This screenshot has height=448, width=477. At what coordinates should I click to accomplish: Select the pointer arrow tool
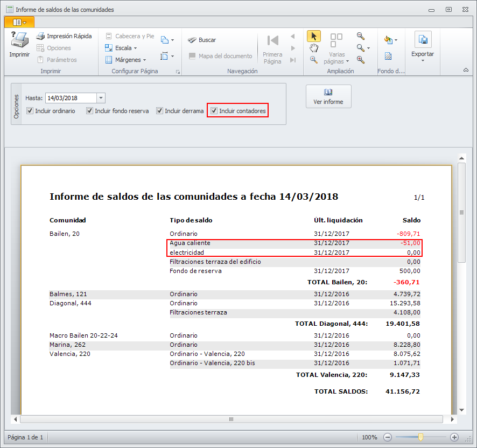pyautogui.click(x=313, y=36)
